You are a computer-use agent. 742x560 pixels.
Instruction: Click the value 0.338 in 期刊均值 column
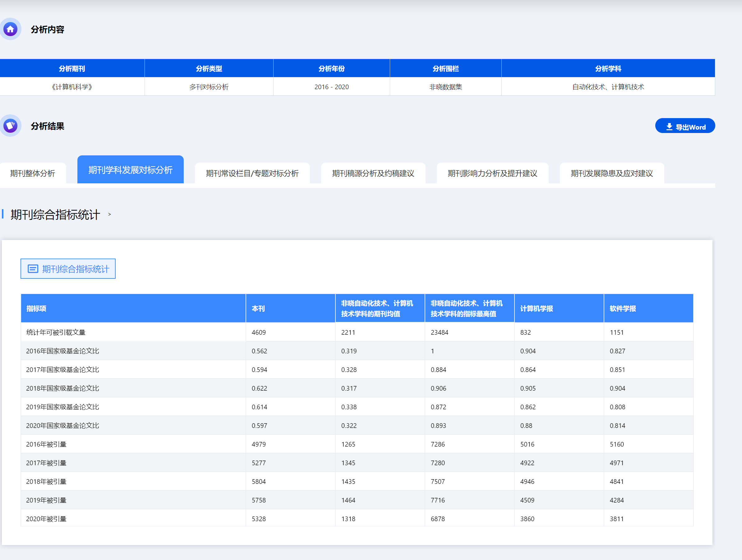click(349, 407)
